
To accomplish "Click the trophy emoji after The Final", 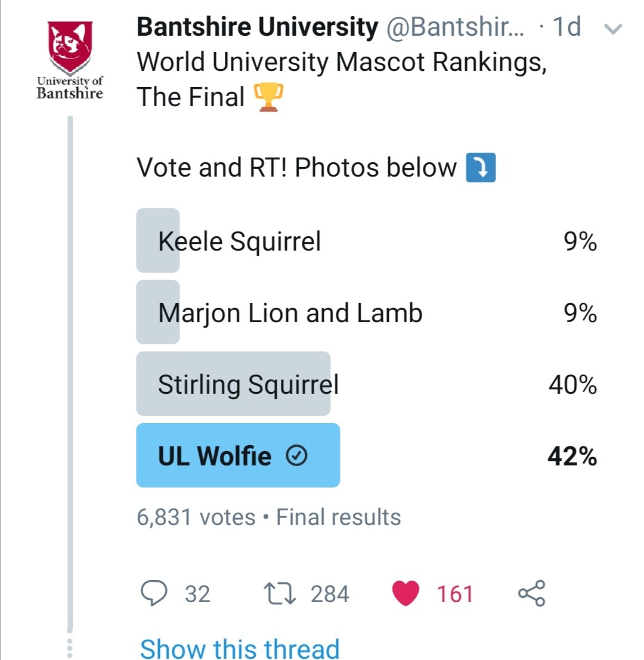I will tap(265, 97).
